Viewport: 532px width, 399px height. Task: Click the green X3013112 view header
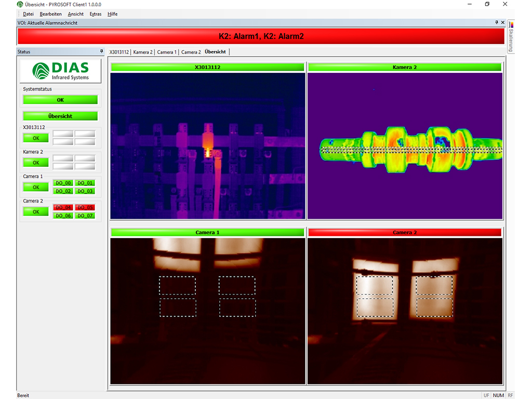(207, 66)
